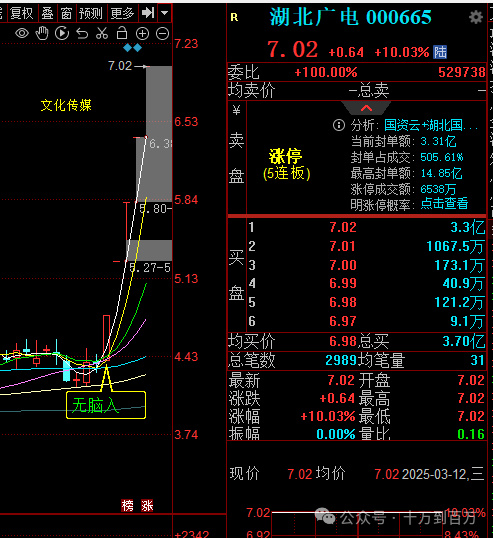
Task: Toggle the padlock lock icon
Action: (122, 33)
